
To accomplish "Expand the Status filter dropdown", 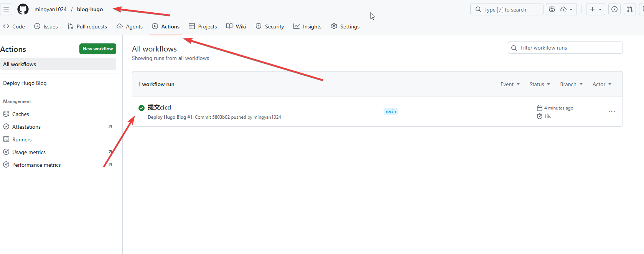I will (x=540, y=84).
